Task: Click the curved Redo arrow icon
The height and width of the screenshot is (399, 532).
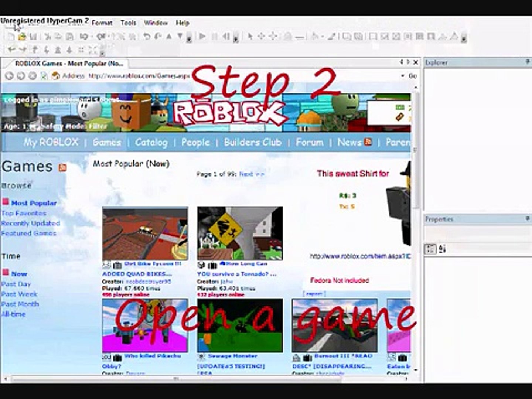Action: coord(158,37)
